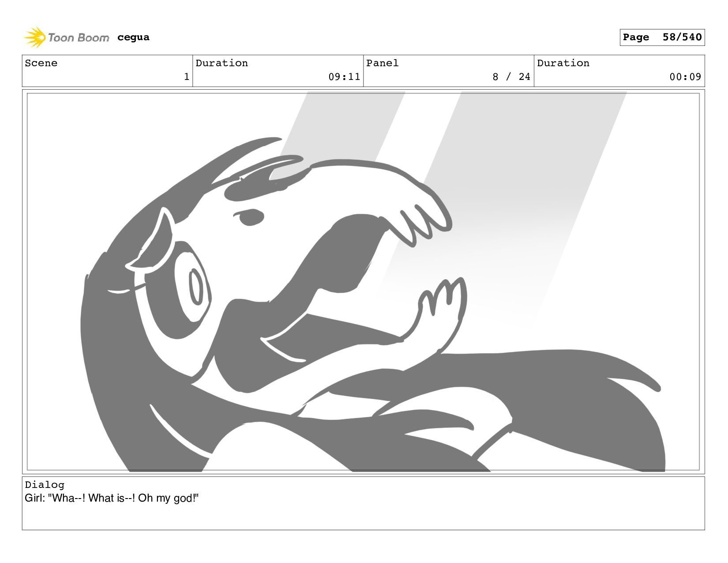The width and height of the screenshot is (728, 563).
Task: Click the storyboard panel drawing
Action: 363,282
